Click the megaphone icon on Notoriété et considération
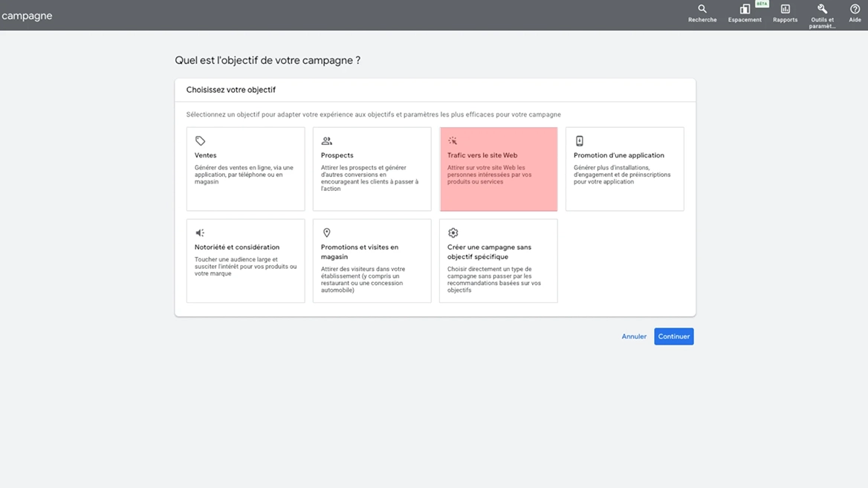 coord(200,233)
